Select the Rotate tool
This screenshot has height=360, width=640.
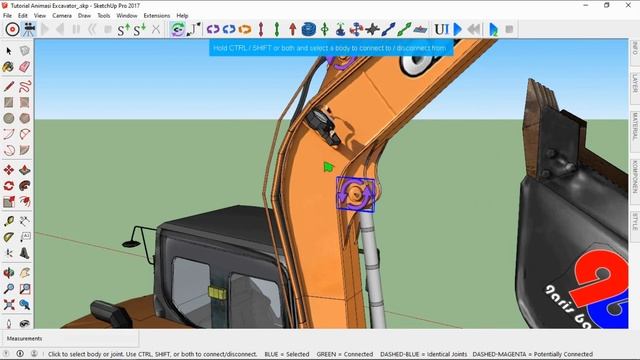9,186
